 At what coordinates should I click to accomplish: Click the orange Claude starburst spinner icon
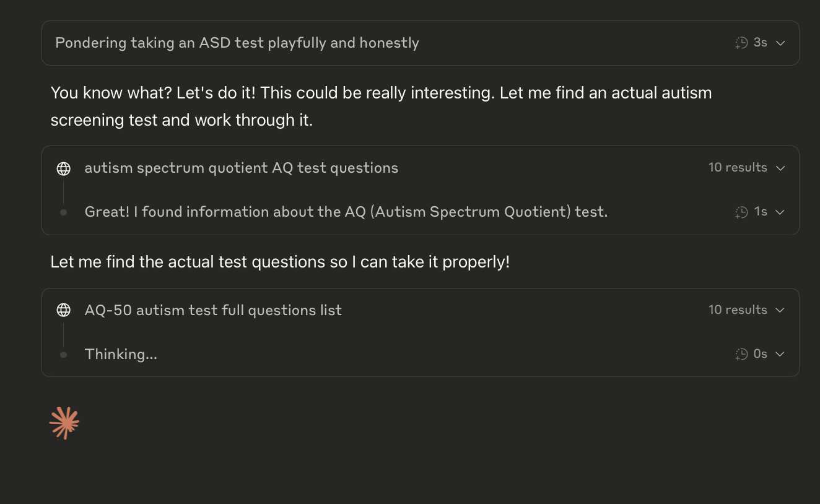(x=64, y=424)
